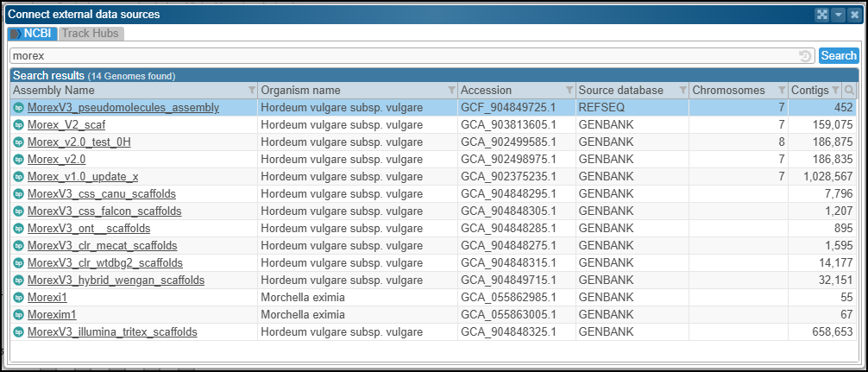Switch to the Track Hubs tab
868x372 pixels.
click(91, 33)
